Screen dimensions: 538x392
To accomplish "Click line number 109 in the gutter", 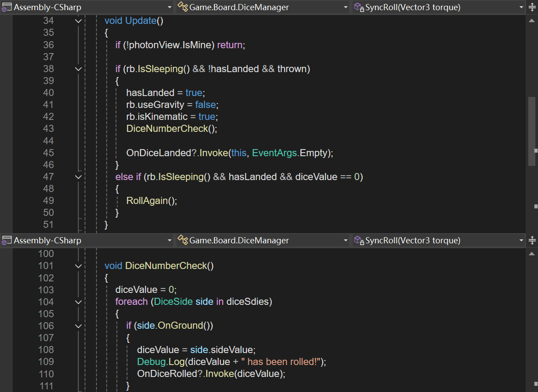I will point(46,361).
